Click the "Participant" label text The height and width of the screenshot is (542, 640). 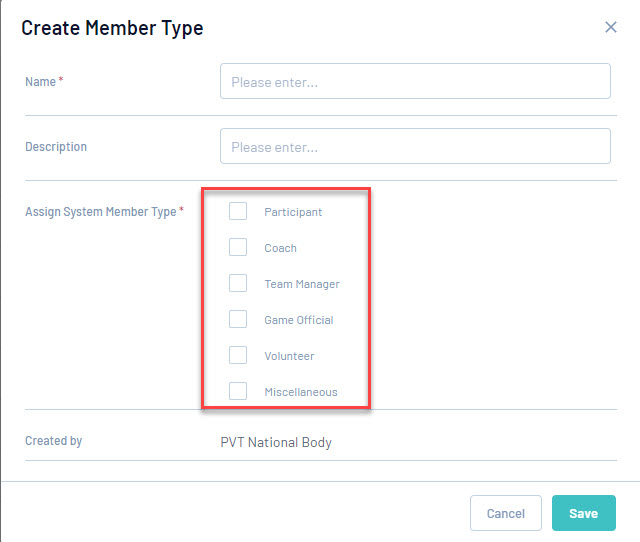tap(293, 212)
